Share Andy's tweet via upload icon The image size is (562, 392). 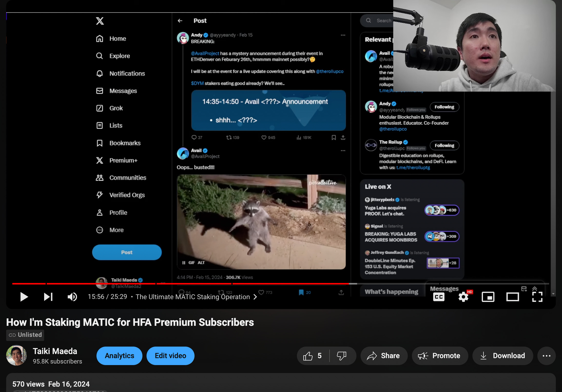[343, 138]
